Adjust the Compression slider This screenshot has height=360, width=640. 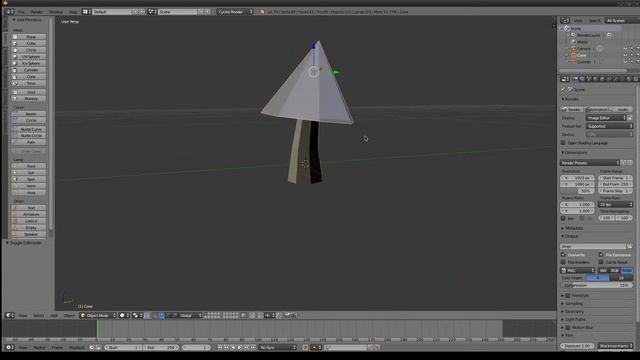click(x=597, y=285)
